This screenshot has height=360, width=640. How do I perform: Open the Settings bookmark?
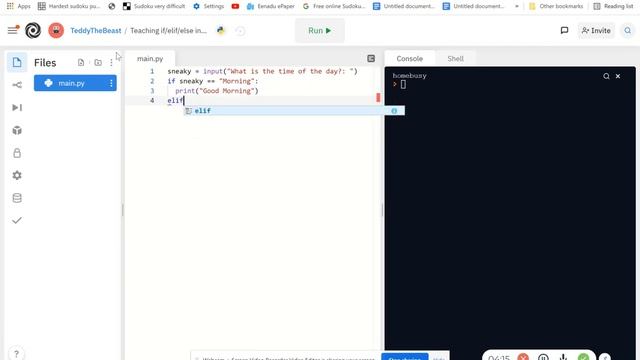[x=209, y=6]
